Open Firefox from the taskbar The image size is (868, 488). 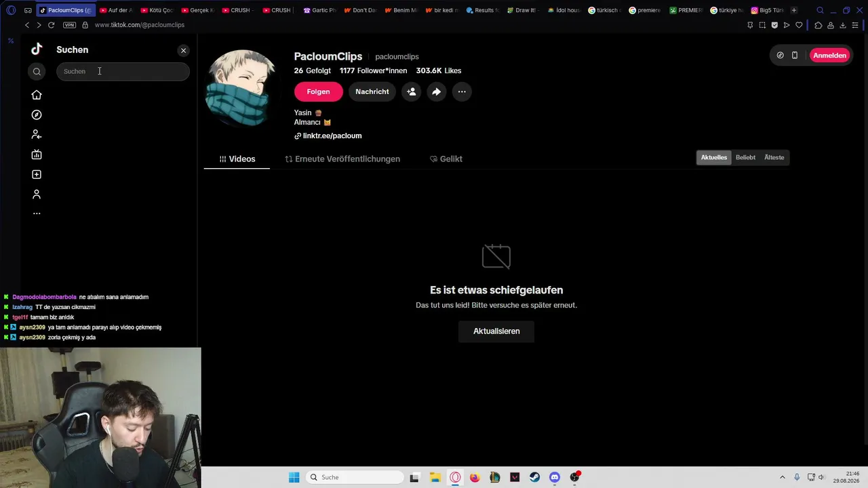pos(475,477)
